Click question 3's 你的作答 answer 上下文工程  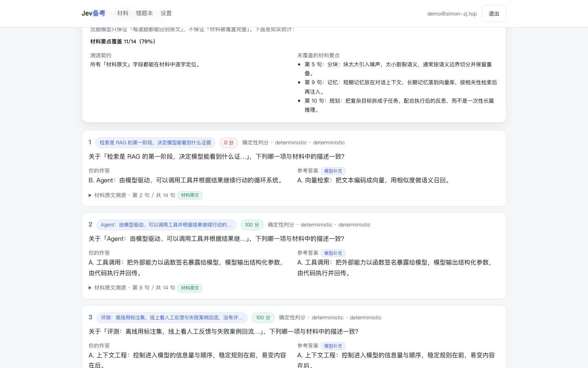187,360
